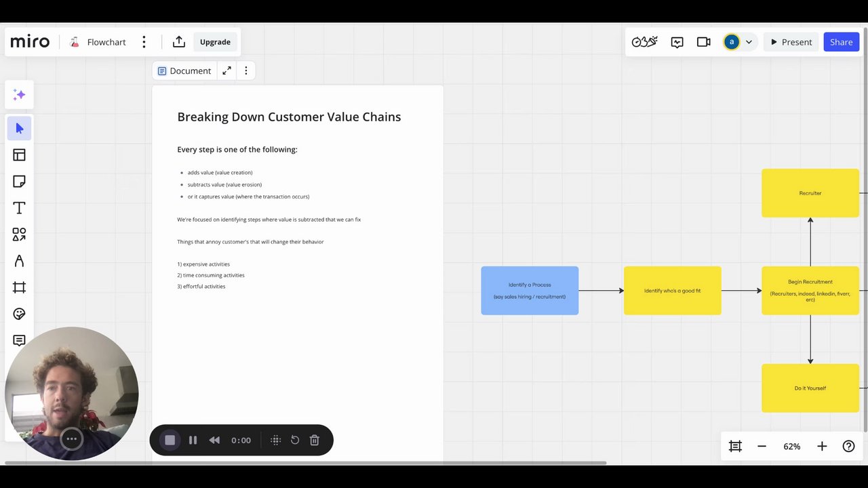The image size is (868, 488).
Task: Click the recording timer 0:00
Action: point(241,440)
